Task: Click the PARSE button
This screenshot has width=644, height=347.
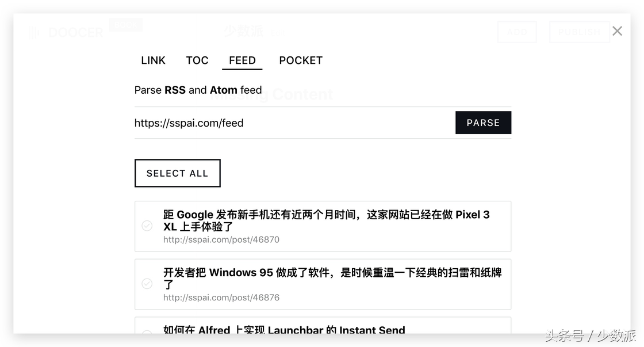Action: click(x=483, y=123)
